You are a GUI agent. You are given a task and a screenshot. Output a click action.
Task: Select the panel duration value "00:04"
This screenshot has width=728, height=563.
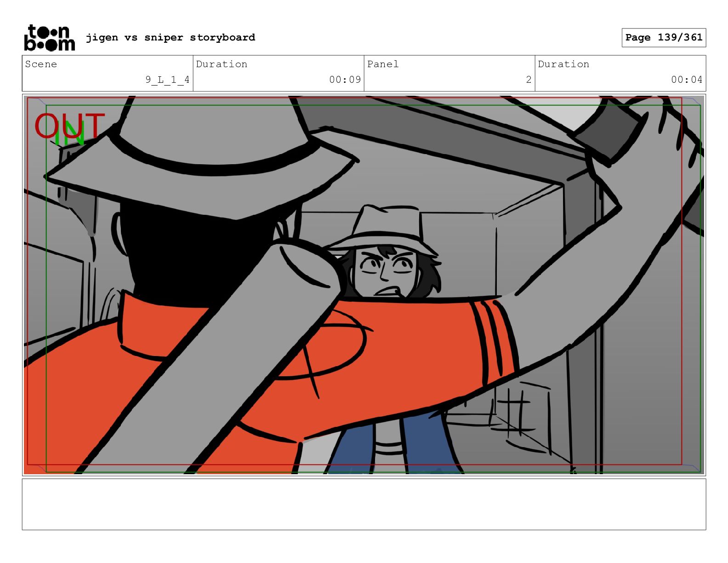click(687, 80)
